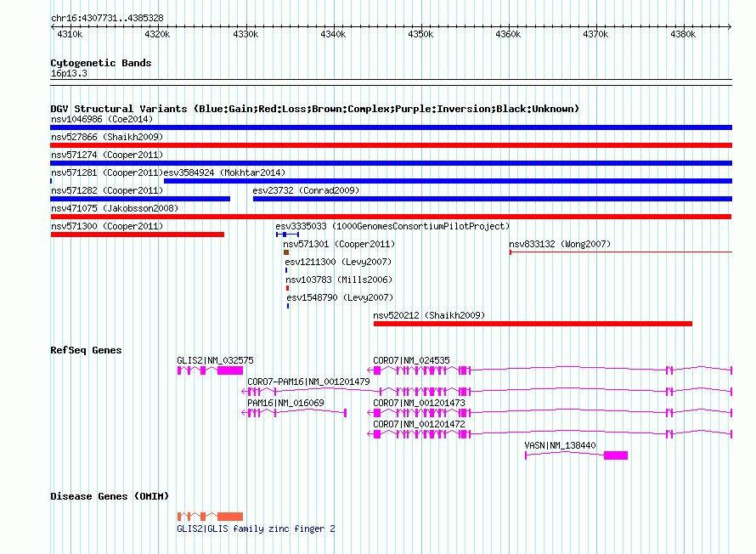Image resolution: width=756 pixels, height=554 pixels.
Task: Click the nsv571282 (Cooper2011) blue bar
Action: click(140, 199)
